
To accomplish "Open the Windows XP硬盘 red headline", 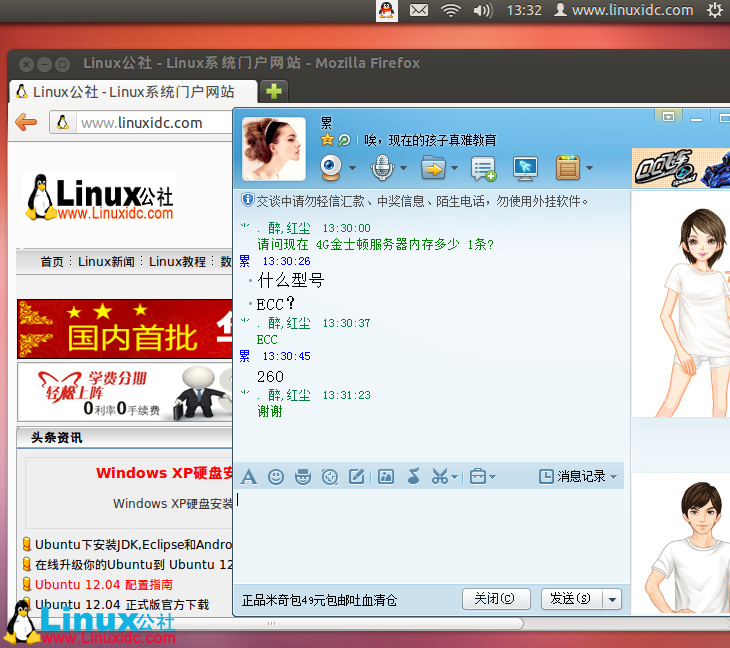I will pyautogui.click(x=164, y=473).
